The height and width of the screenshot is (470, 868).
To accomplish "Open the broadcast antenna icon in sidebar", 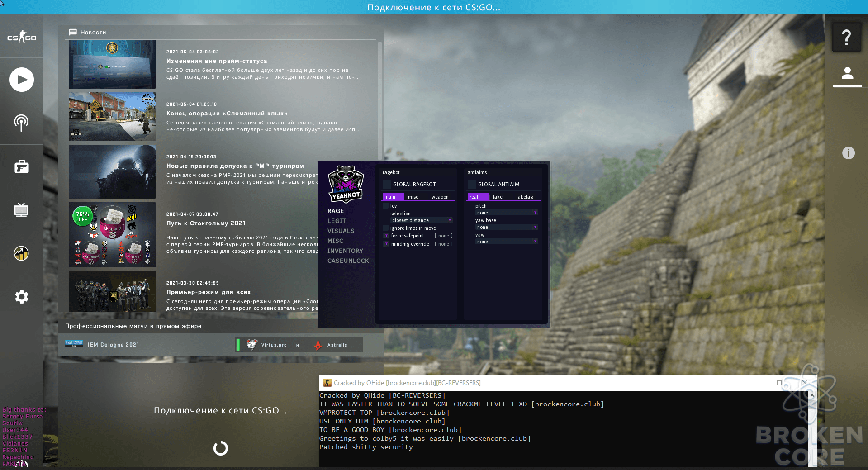I will [21, 123].
